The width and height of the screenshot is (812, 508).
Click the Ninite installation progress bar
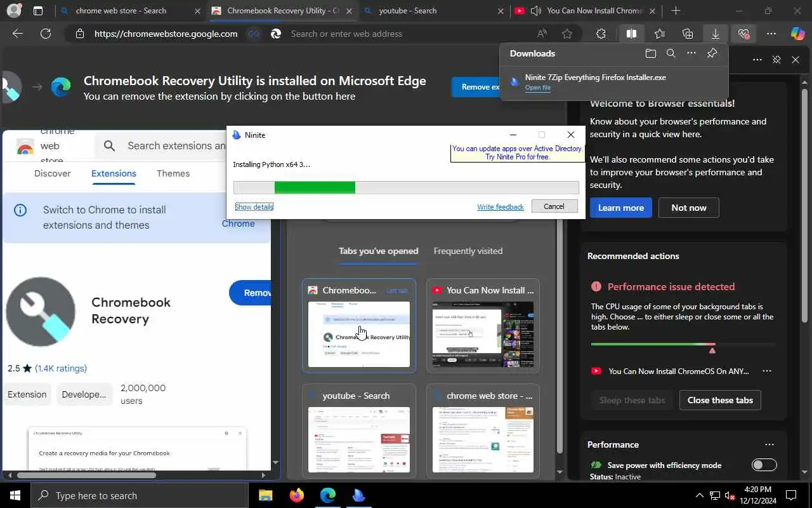406,187
